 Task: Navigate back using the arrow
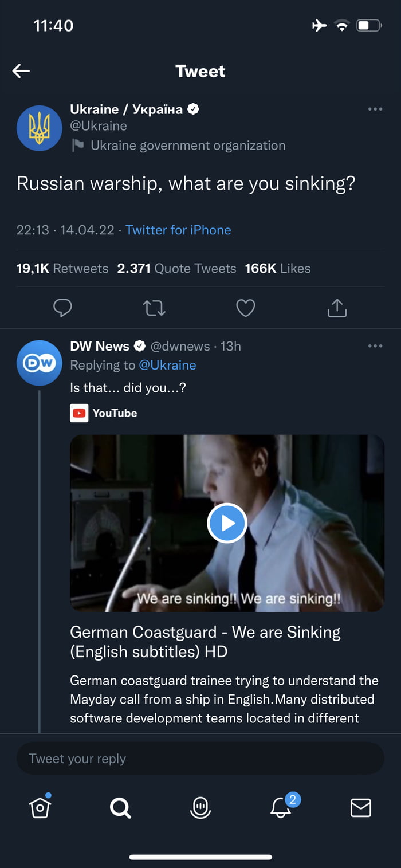[21, 70]
